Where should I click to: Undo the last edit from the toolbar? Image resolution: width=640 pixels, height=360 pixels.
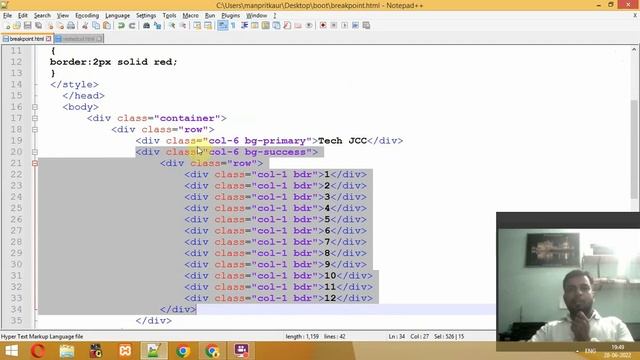[121, 26]
